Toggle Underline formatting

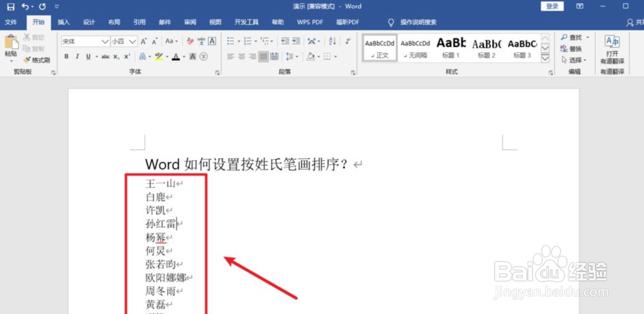tap(89, 56)
